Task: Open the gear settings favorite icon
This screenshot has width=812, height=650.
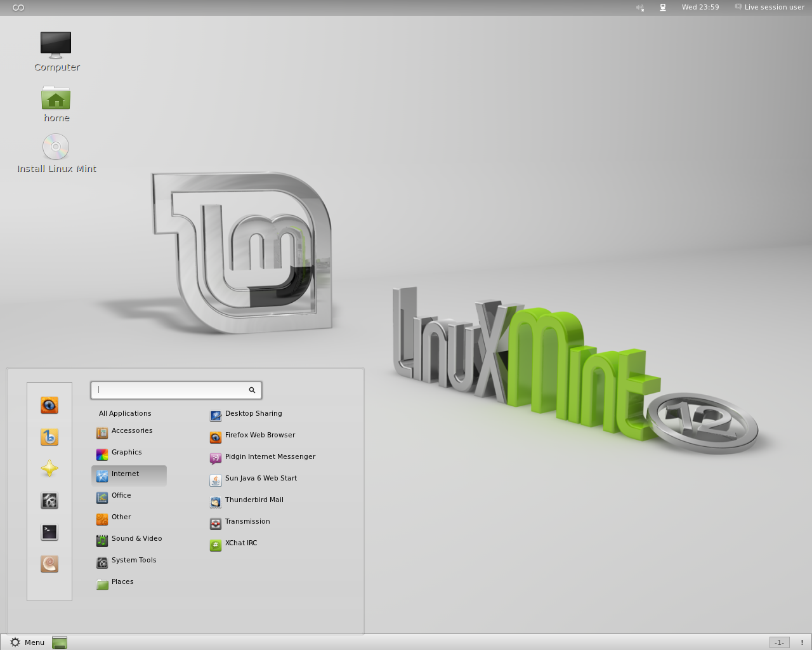Action: coord(49,500)
